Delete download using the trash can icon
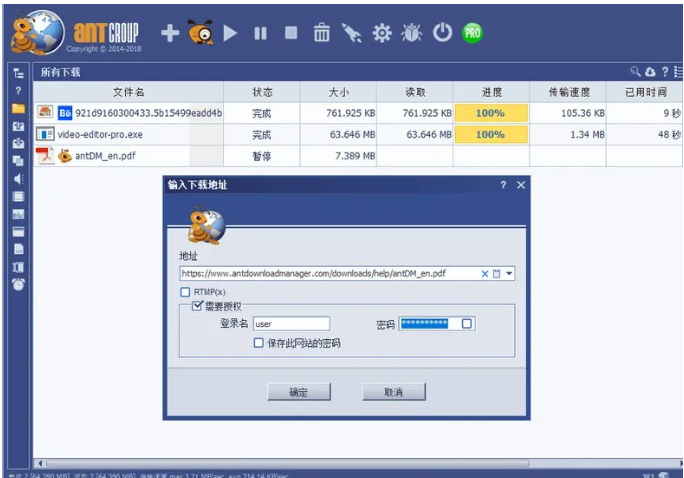Viewport: 684px width, 478px height. pyautogui.click(x=321, y=33)
